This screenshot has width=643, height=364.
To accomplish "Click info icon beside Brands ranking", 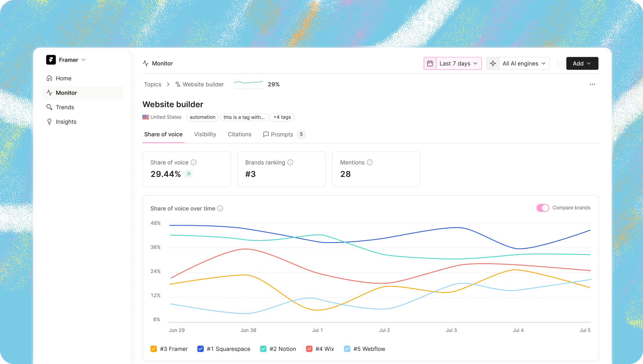I will click(290, 162).
